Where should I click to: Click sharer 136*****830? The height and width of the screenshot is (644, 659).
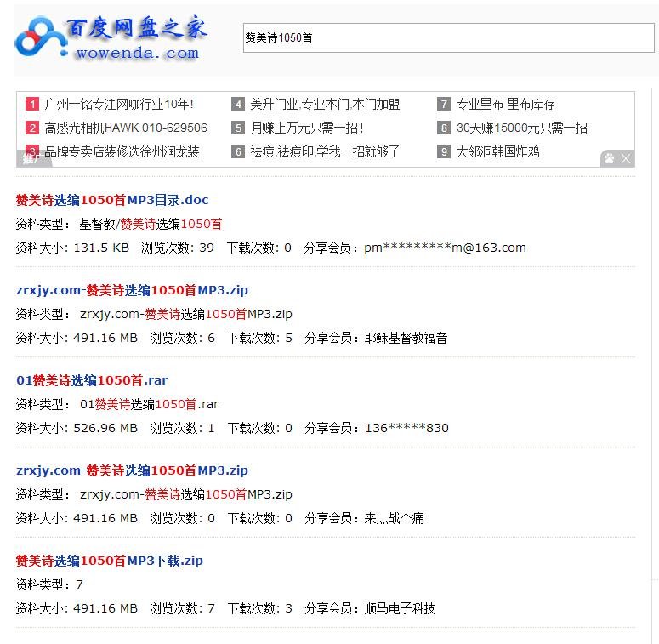(406, 429)
